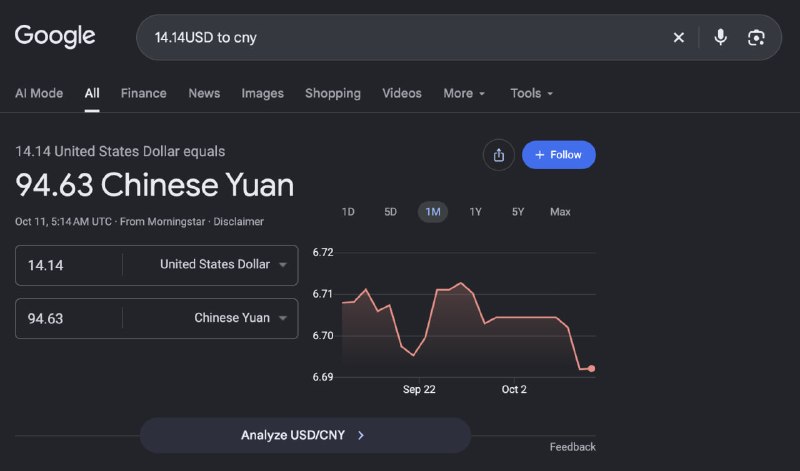Select the 5Y chart range
This screenshot has width=800, height=471.
point(518,212)
